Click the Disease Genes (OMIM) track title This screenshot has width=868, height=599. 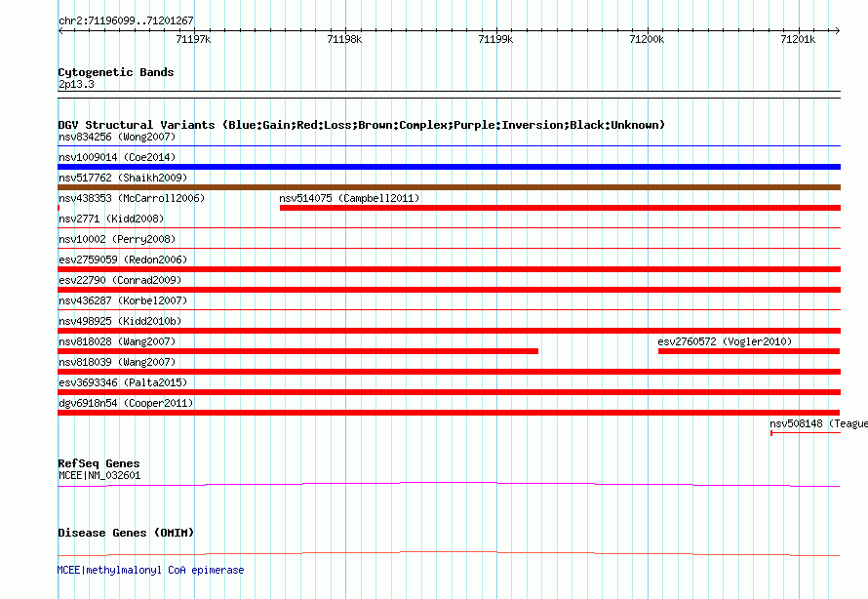pos(126,533)
